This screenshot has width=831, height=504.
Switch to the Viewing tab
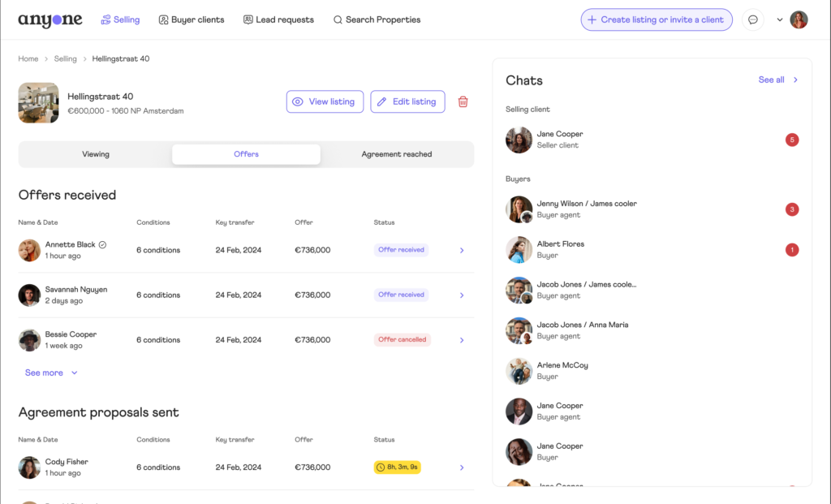[x=96, y=154]
